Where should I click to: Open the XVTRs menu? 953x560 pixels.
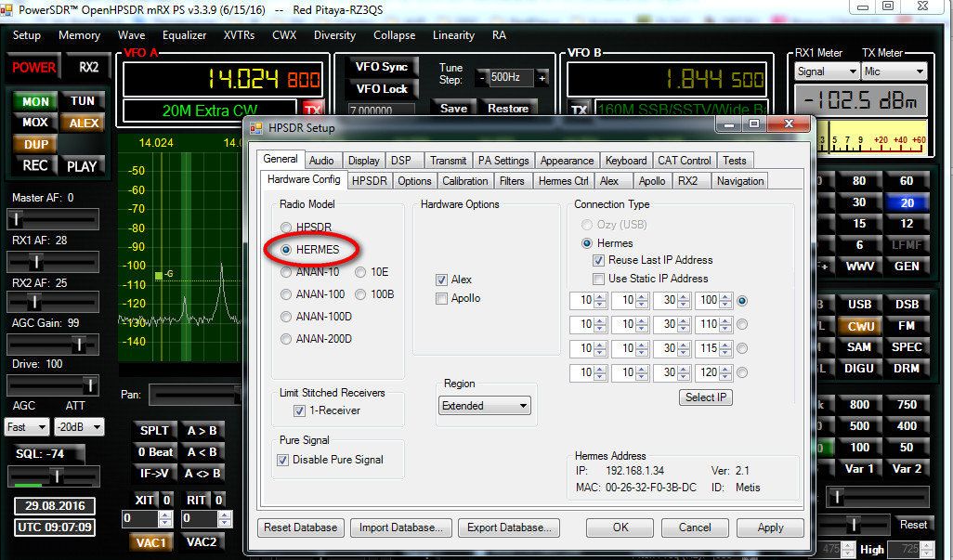point(239,35)
